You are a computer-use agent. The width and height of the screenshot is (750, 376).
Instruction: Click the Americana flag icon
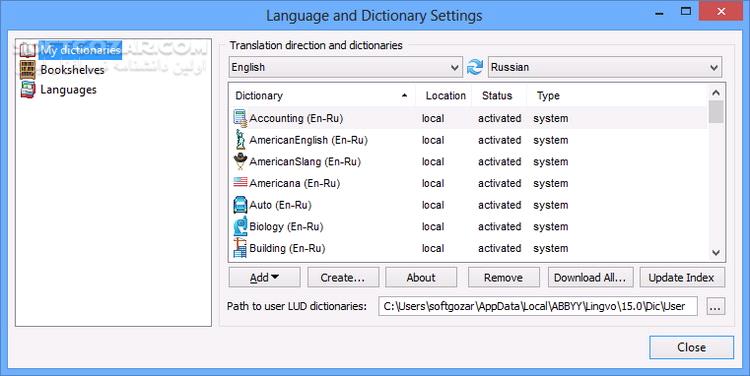[x=240, y=182]
